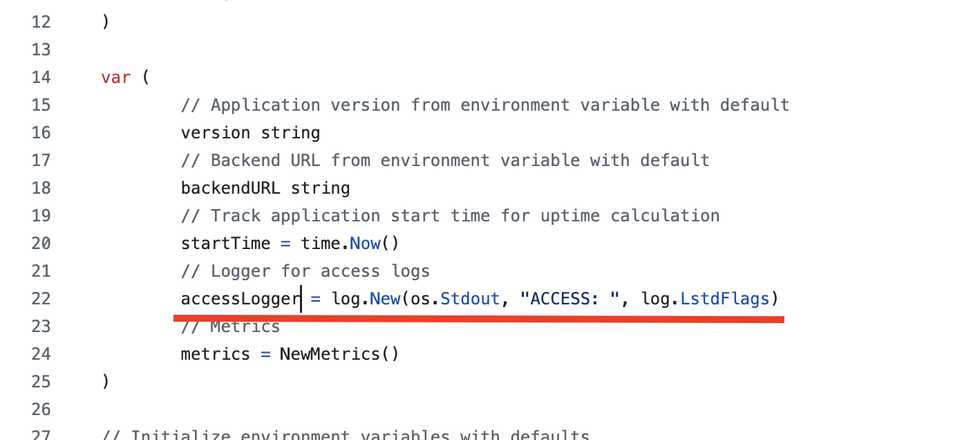Click line number 22 in the gutter
The image size is (980, 440).
(x=41, y=299)
